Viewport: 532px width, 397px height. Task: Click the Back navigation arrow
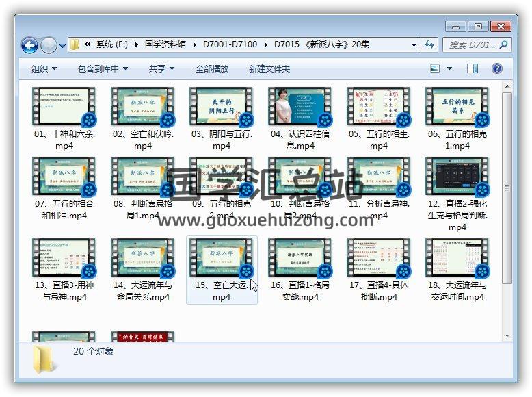click(x=29, y=45)
